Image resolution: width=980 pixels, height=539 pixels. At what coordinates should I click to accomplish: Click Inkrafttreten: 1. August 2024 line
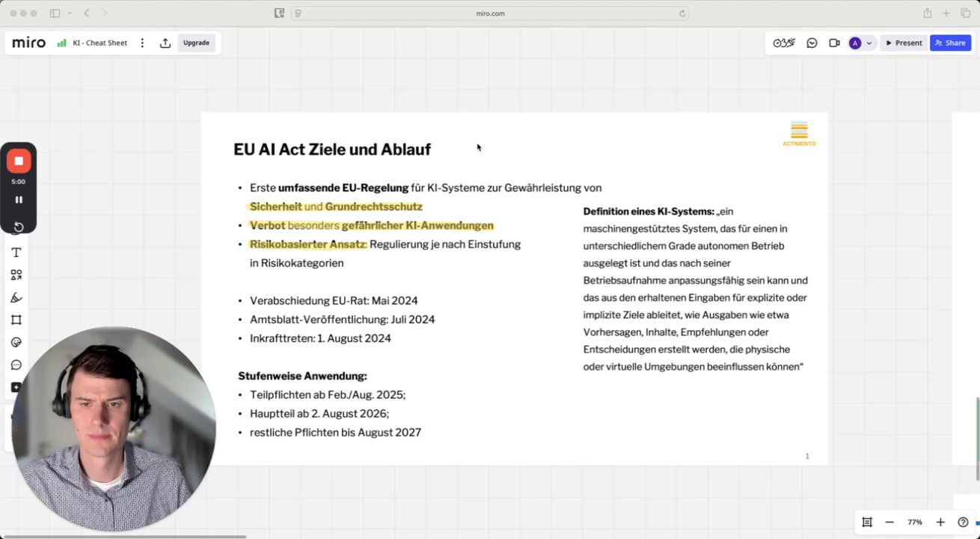[320, 338]
